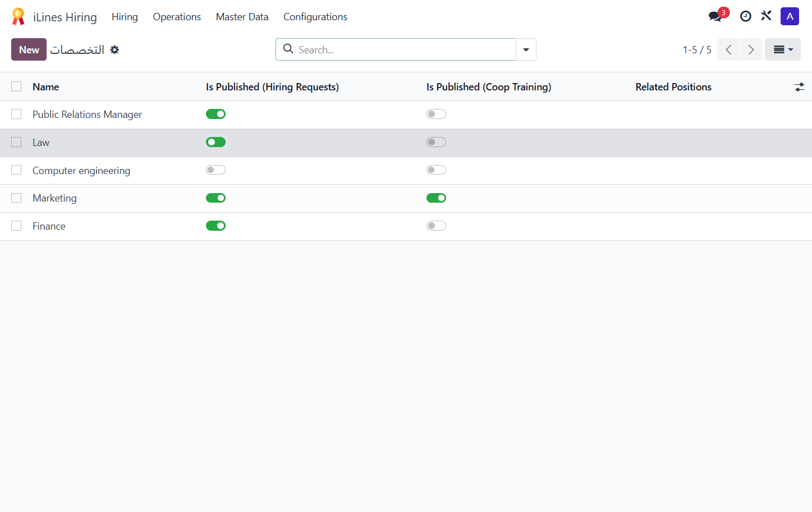The height and width of the screenshot is (512, 812).
Task: Go to the previous page of records
Action: tap(728, 49)
